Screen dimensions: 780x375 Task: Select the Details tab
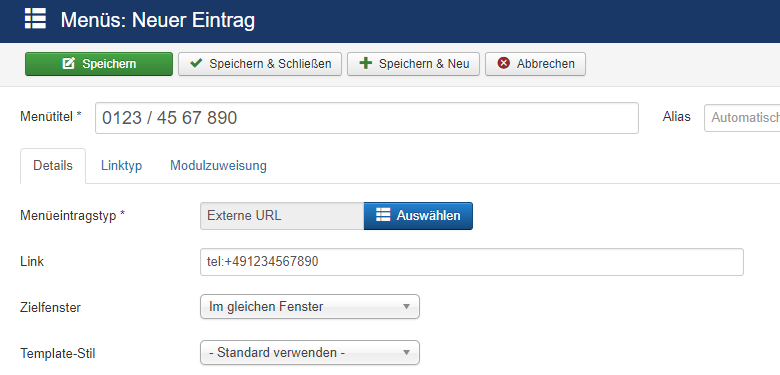(x=53, y=166)
